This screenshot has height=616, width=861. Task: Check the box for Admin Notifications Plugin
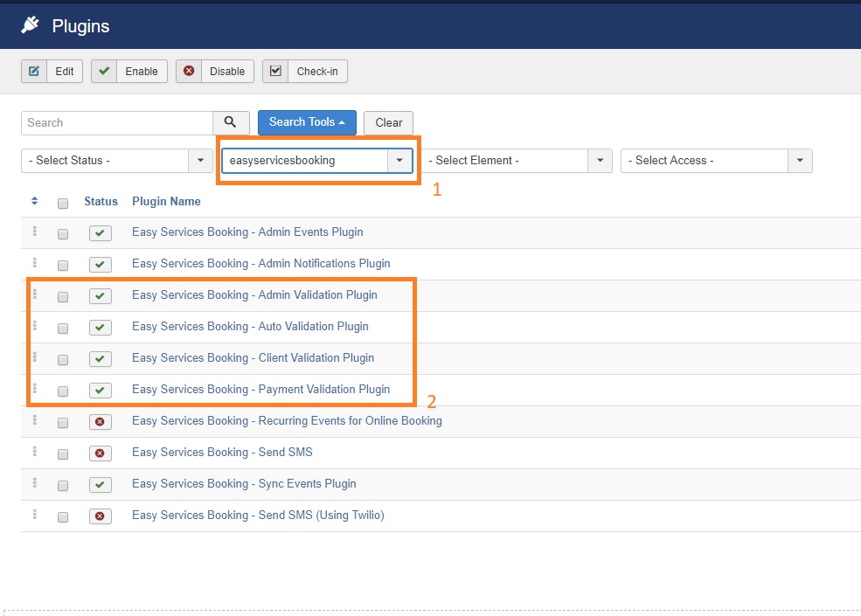click(x=63, y=265)
